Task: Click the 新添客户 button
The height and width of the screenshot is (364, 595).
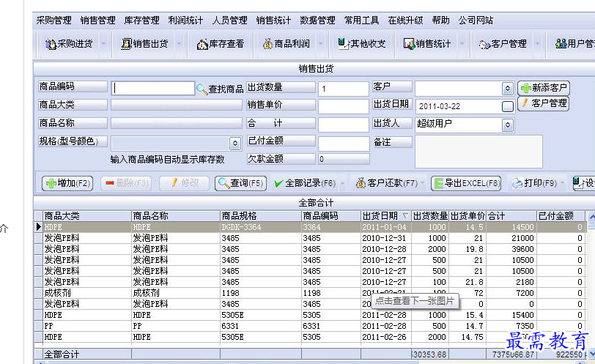Action: click(544, 88)
